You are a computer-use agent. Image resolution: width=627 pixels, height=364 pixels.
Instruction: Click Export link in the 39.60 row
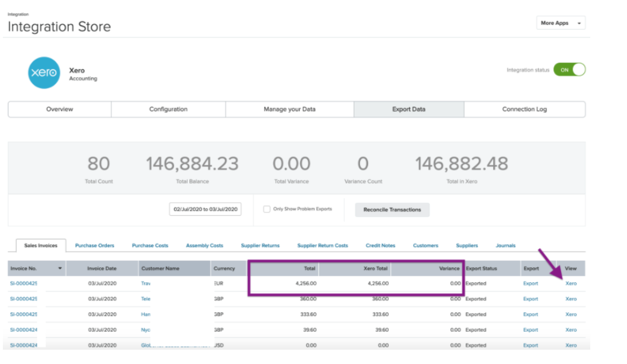[531, 330]
